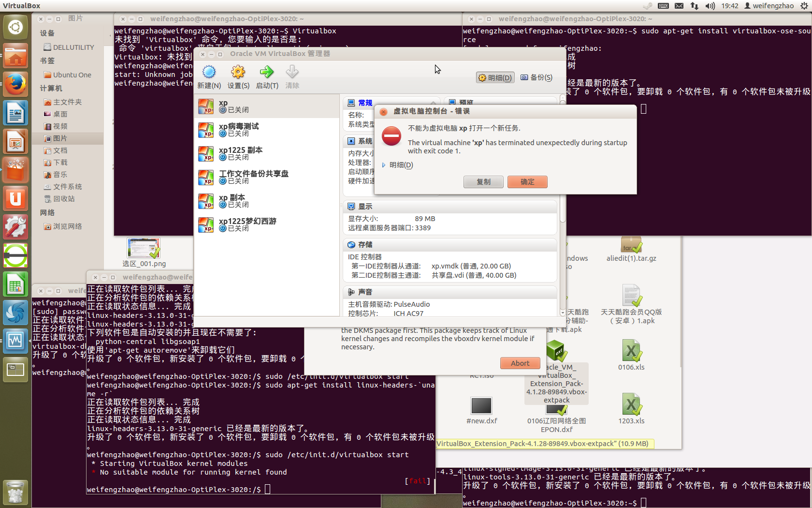The width and height of the screenshot is (812, 508).
Task: Open 桌面 in file sidebar
Action: pyautogui.click(x=56, y=114)
